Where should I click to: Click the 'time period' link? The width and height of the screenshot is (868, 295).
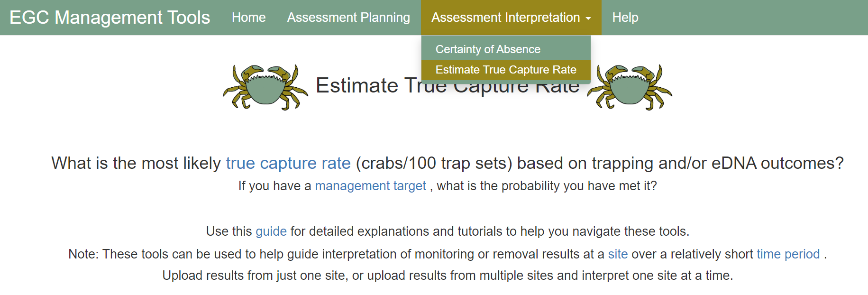pos(788,254)
